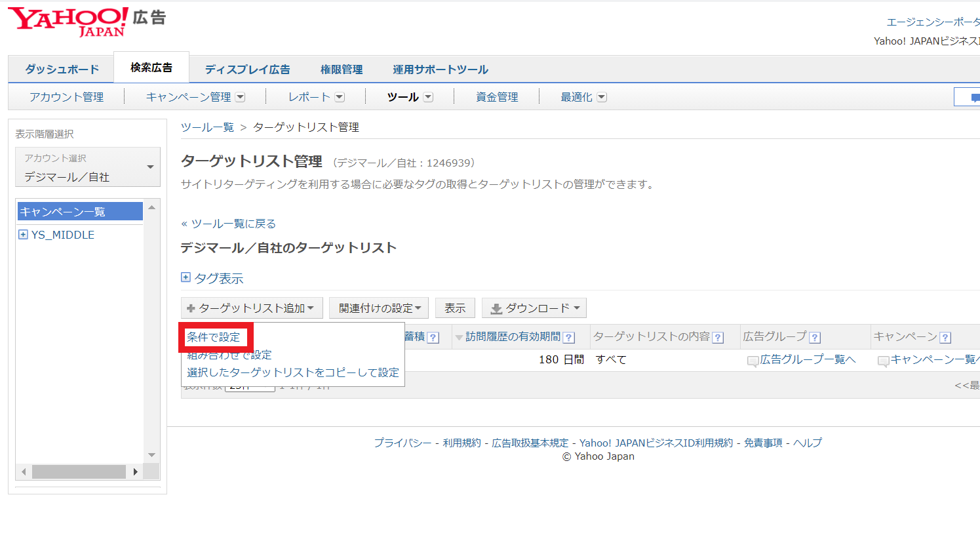980x541 pixels.
Task: Click the sidebar horizontal scrollbar thumb
Action: click(x=79, y=471)
